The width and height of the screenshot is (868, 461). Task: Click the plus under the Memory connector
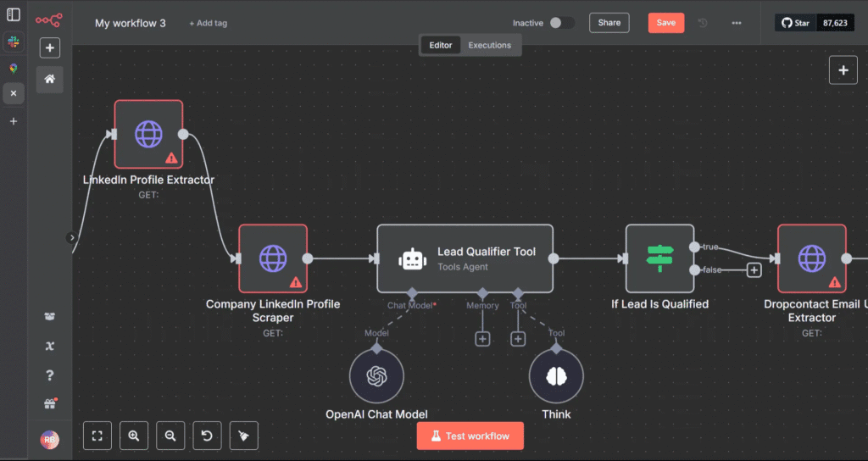482,339
